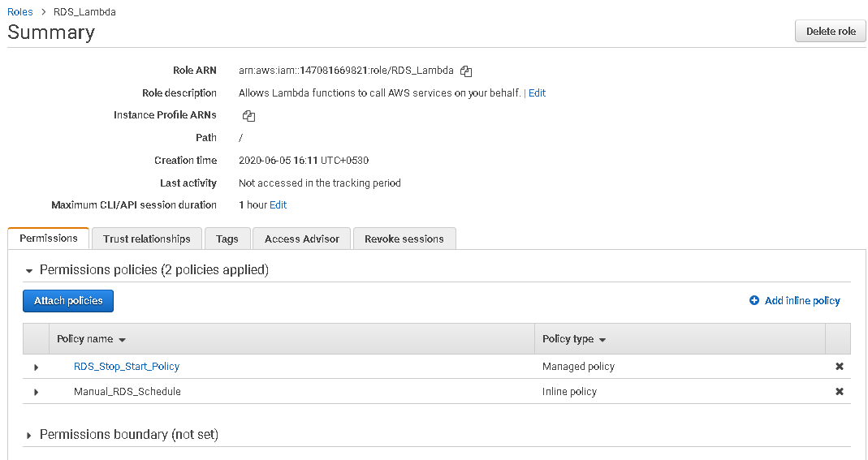Image resolution: width=868 pixels, height=460 pixels.
Task: Click the Attach policies button
Action: [68, 301]
